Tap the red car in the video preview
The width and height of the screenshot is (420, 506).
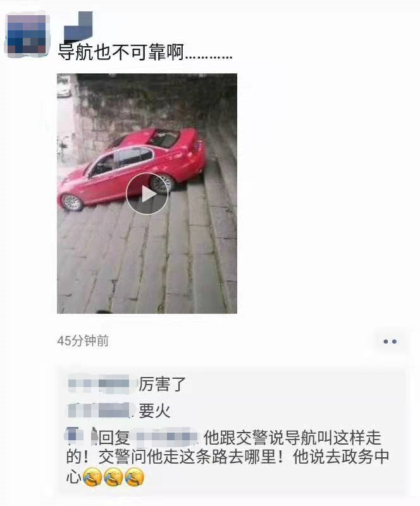click(132, 168)
